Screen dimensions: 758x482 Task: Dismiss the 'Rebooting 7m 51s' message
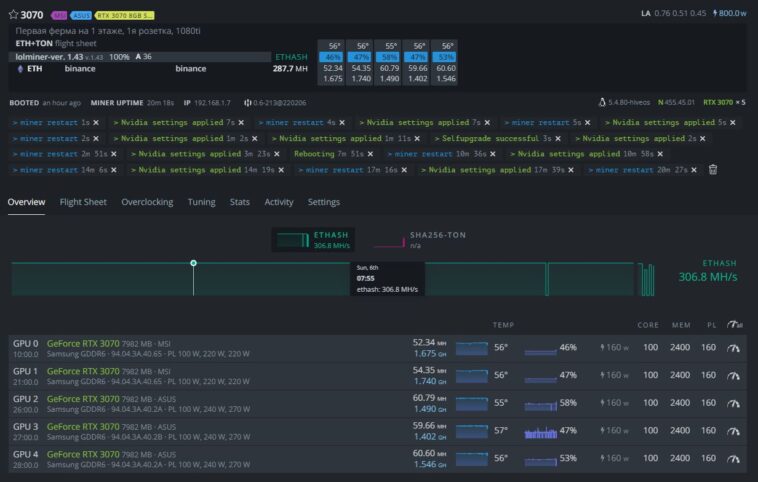tap(370, 154)
